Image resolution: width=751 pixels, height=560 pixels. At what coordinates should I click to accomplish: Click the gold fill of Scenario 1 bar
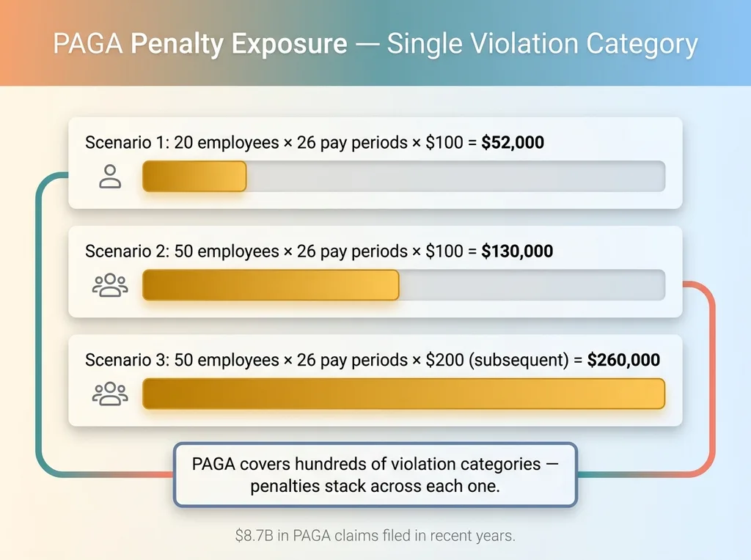click(x=194, y=177)
